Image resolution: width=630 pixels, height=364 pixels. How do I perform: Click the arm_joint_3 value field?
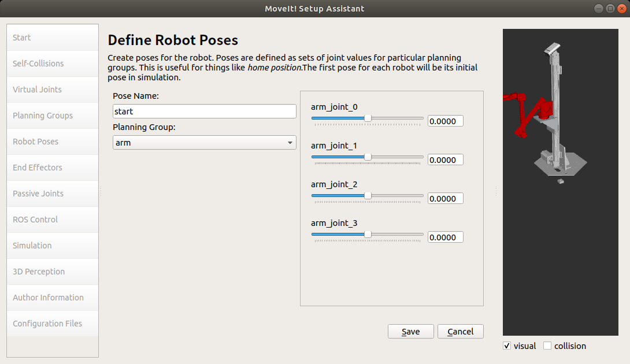pyautogui.click(x=445, y=237)
